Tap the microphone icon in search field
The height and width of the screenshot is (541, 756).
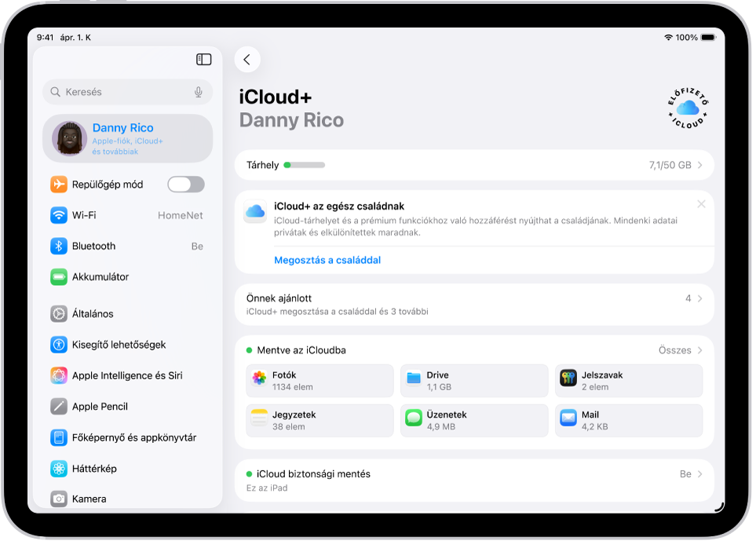198,92
